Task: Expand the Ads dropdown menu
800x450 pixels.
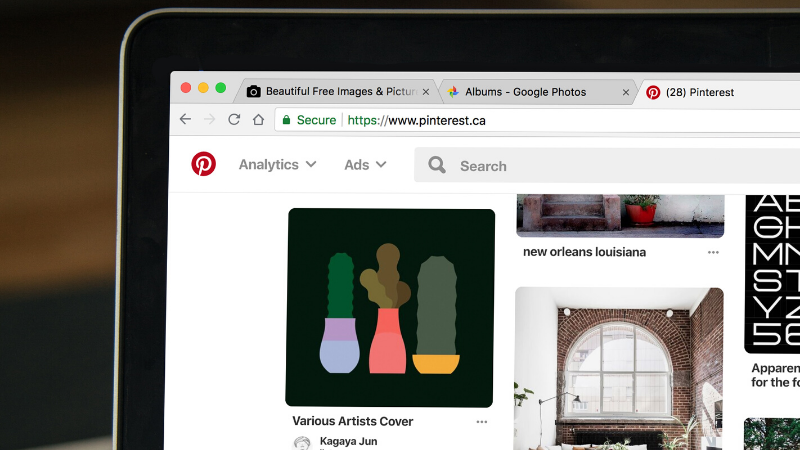Action: 365,165
